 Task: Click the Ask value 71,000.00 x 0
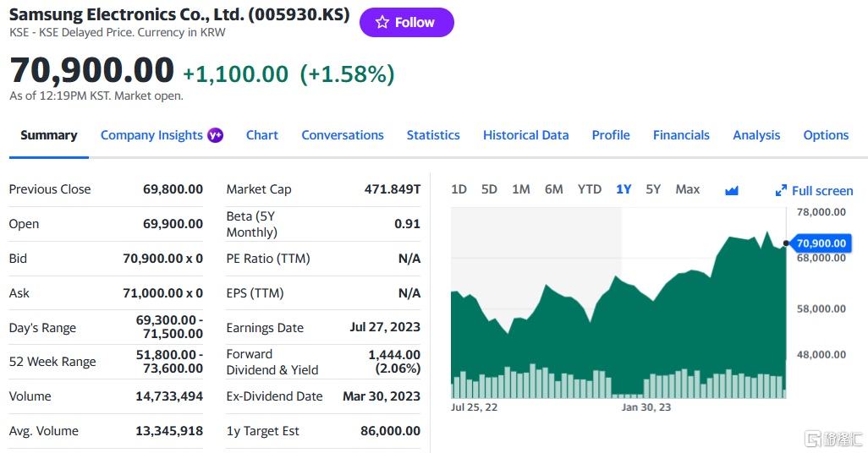tap(162, 293)
